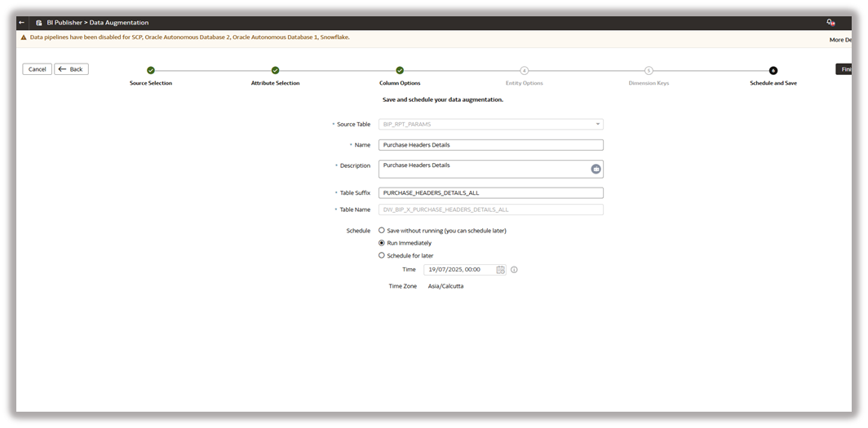The height and width of the screenshot is (428, 868).
Task: Click the assistant icon in the Description field
Action: pos(596,170)
